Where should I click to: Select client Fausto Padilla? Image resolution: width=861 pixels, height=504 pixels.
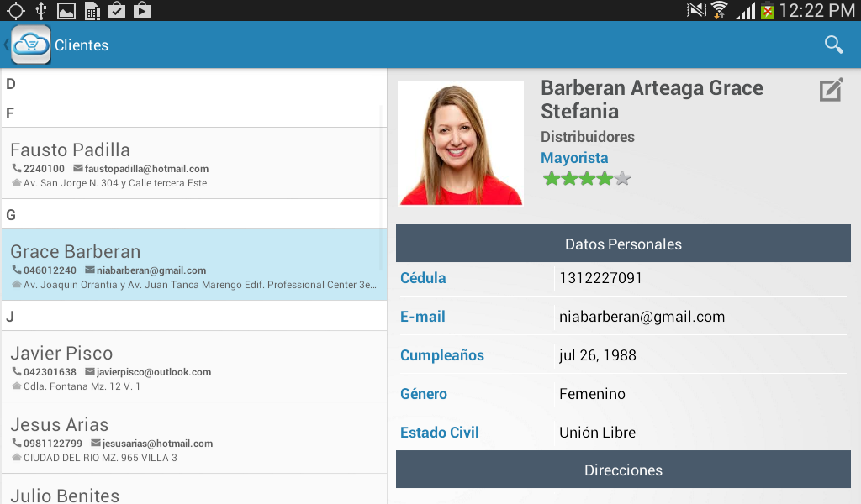[x=194, y=164]
